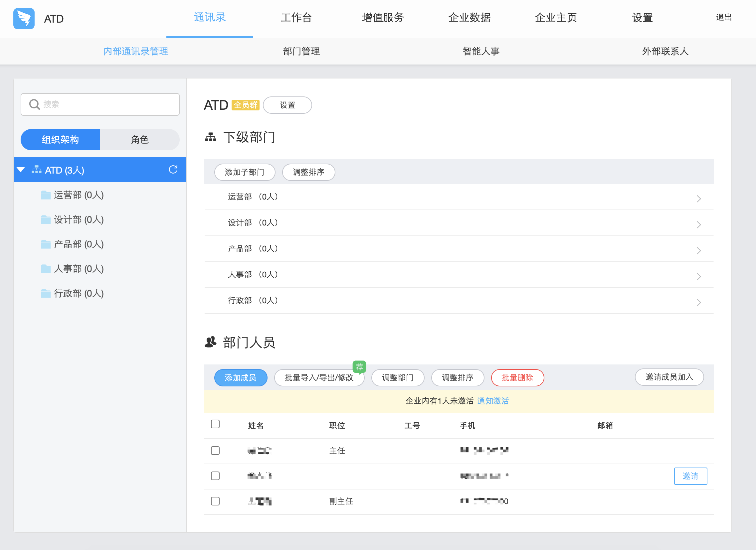Viewport: 756px width, 550px height.
Task: Select 行政部 (0人) in sidebar tree
Action: 79,293
